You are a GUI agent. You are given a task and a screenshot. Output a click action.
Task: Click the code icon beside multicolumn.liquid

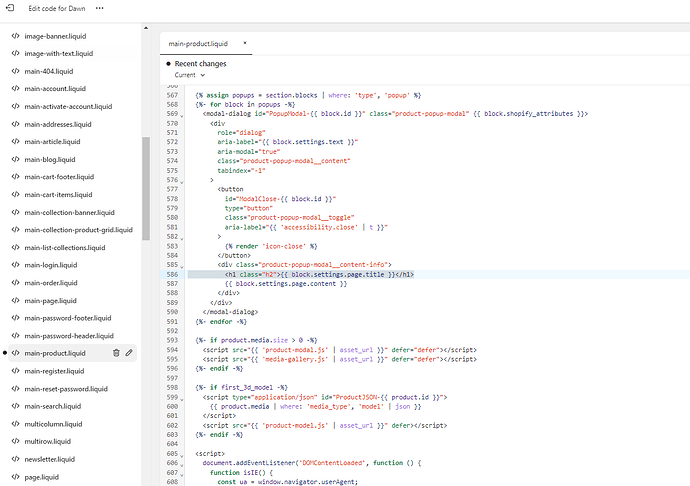click(15, 424)
